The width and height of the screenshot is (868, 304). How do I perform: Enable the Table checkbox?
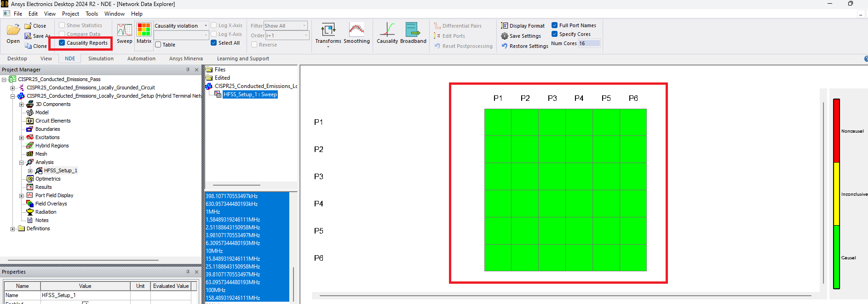[x=158, y=45]
